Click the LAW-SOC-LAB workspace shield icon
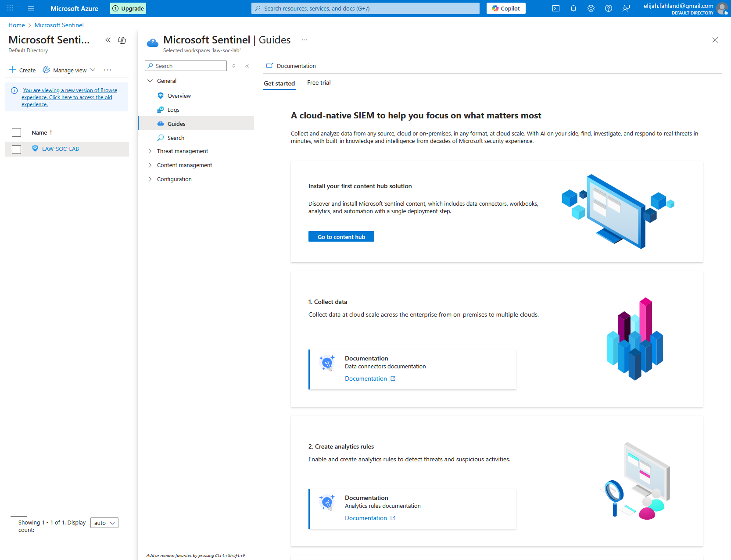Image resolution: width=731 pixels, height=560 pixels. [35, 149]
